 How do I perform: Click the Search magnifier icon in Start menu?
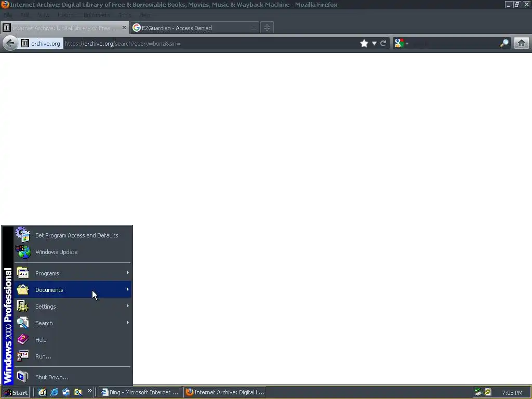pyautogui.click(x=23, y=323)
